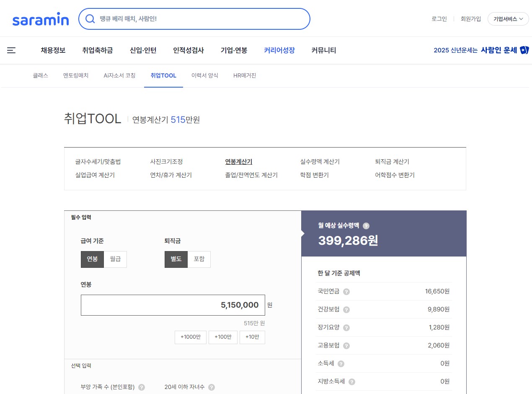Viewport: 532px width, 394px height.
Task: Open the 퇴직금 계산기 link
Action: 392,161
